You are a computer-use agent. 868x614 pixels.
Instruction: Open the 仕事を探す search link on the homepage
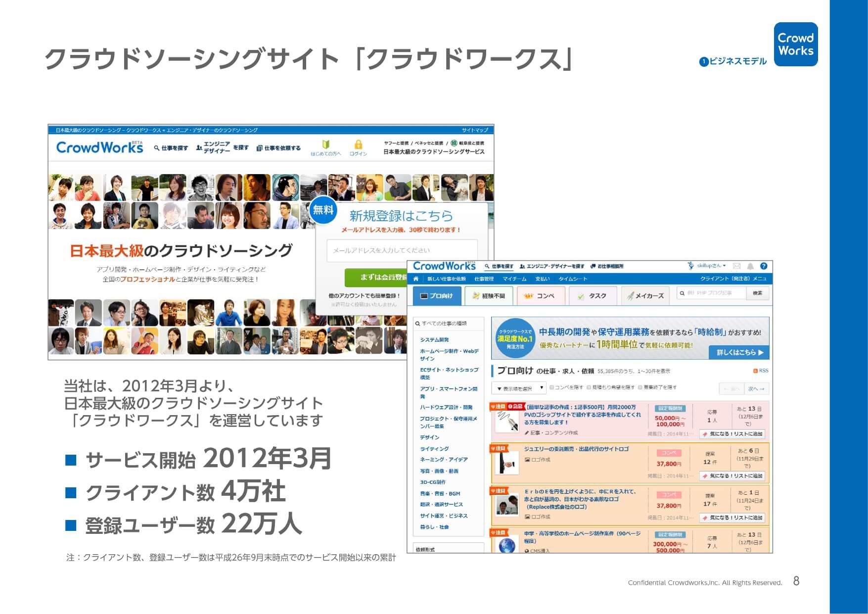tap(171, 148)
